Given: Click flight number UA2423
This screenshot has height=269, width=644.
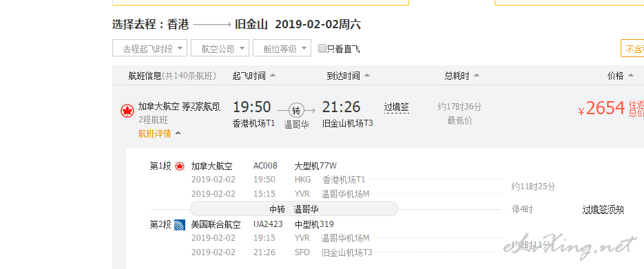Looking at the screenshot, I should pos(268,224).
